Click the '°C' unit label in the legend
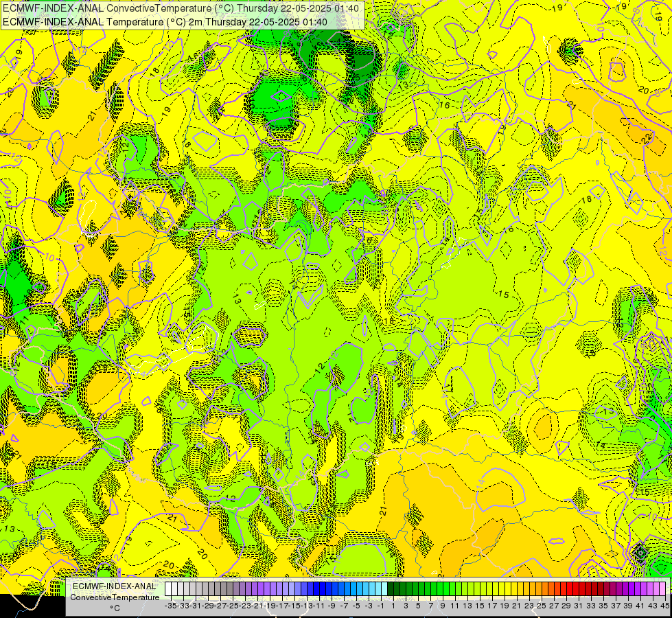Screen dimensions: 672x618 click(115, 608)
